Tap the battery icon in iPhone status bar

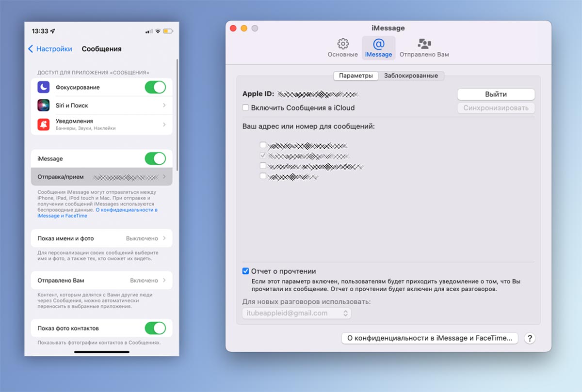click(168, 31)
